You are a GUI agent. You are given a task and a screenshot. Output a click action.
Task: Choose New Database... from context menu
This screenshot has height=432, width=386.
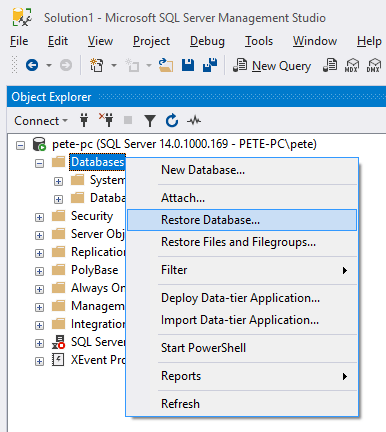(242, 170)
